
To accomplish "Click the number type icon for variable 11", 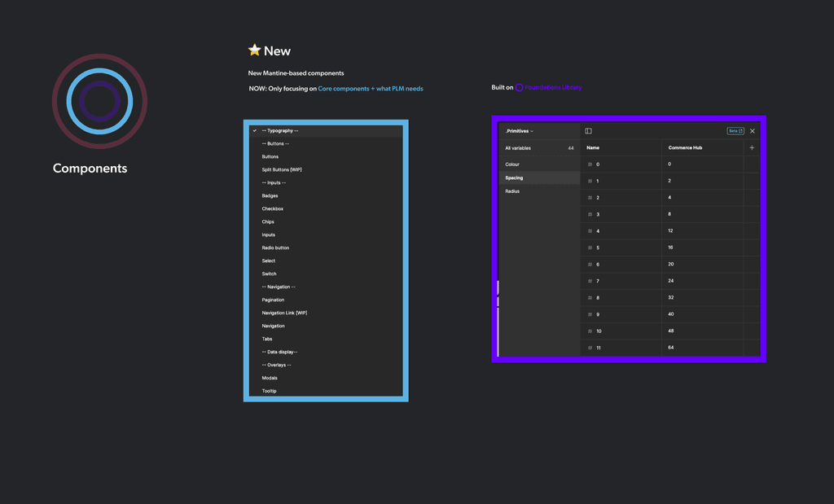I will tap(590, 348).
